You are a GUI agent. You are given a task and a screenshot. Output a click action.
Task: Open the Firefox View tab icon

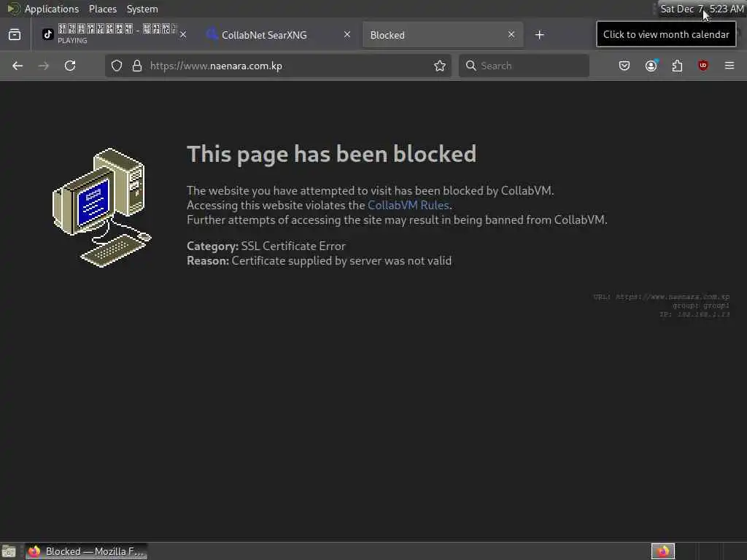(15, 35)
